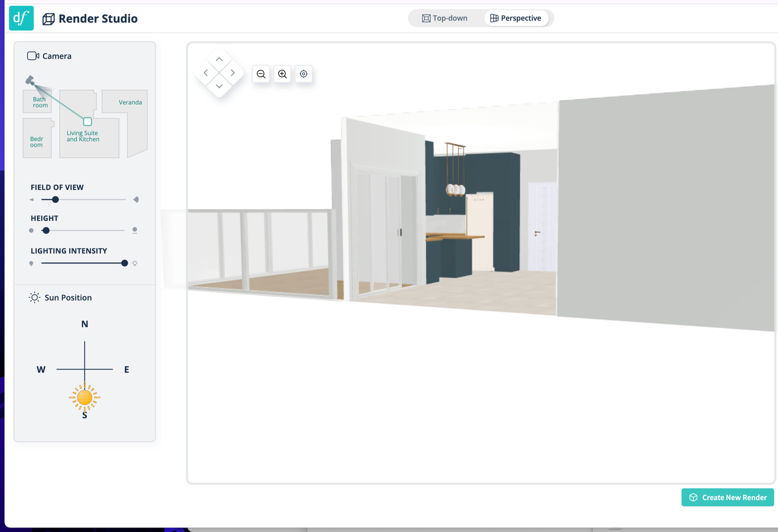This screenshot has width=778, height=532.
Task: Switch to Perspective view
Action: pos(515,18)
